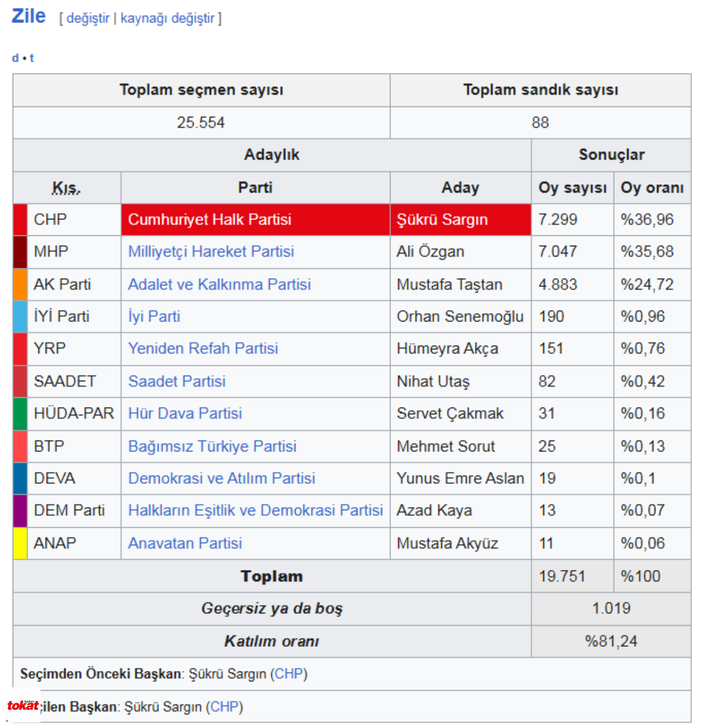Click candidate name Hümeyra Akça
Viewport: 702px width, 728px height.
coord(448,348)
